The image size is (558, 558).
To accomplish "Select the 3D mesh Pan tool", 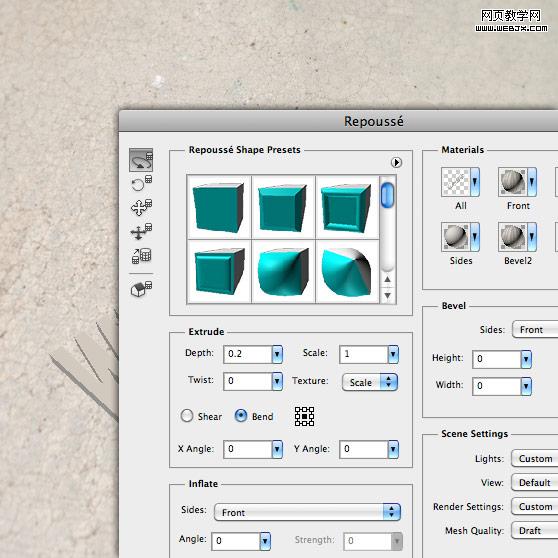I will [x=141, y=207].
